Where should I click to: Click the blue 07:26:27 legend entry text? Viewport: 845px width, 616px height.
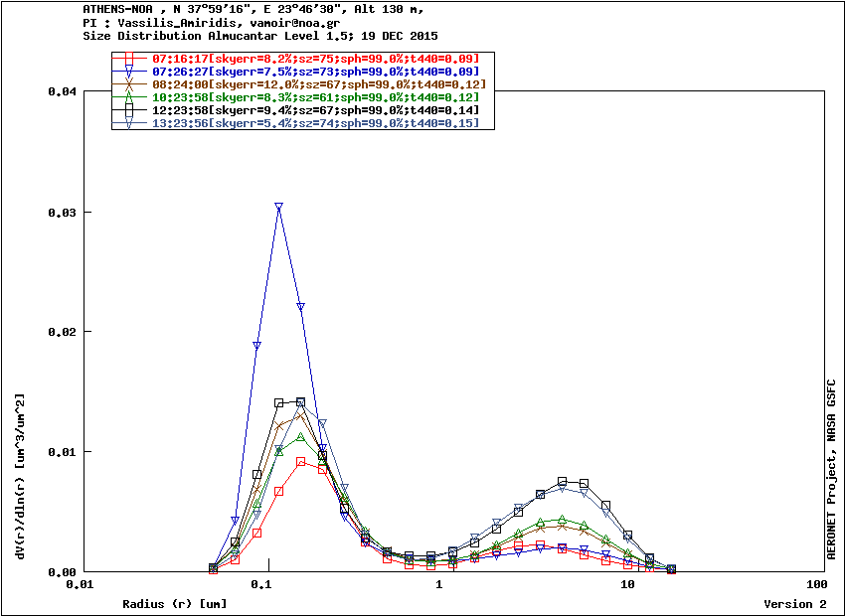(x=317, y=72)
